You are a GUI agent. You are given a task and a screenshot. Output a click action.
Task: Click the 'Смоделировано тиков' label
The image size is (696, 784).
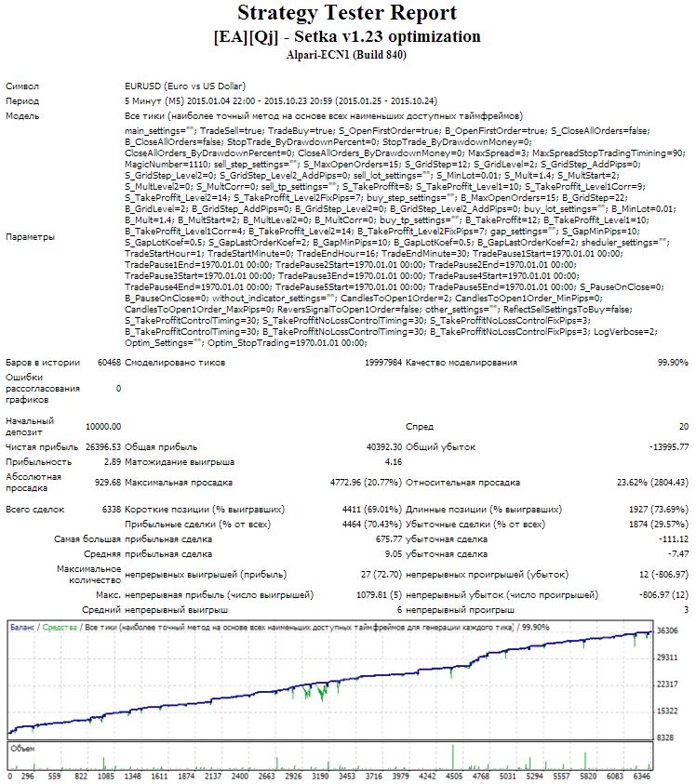click(x=175, y=363)
